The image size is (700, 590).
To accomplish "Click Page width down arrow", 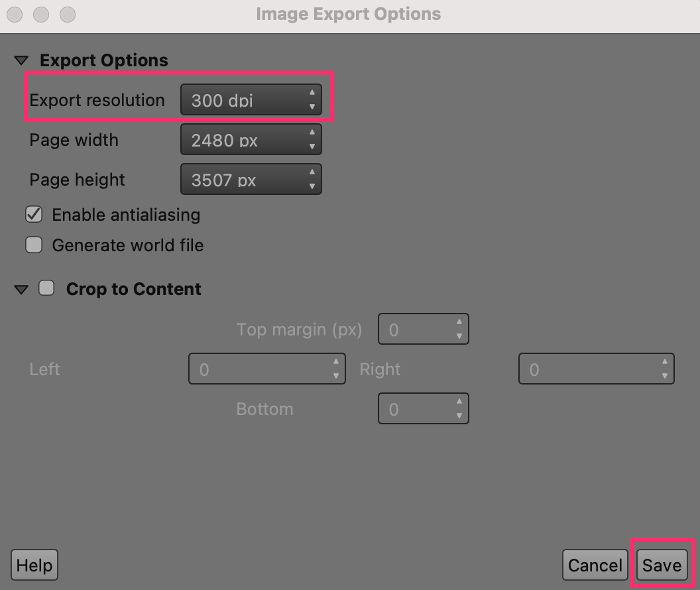I will 312,147.
